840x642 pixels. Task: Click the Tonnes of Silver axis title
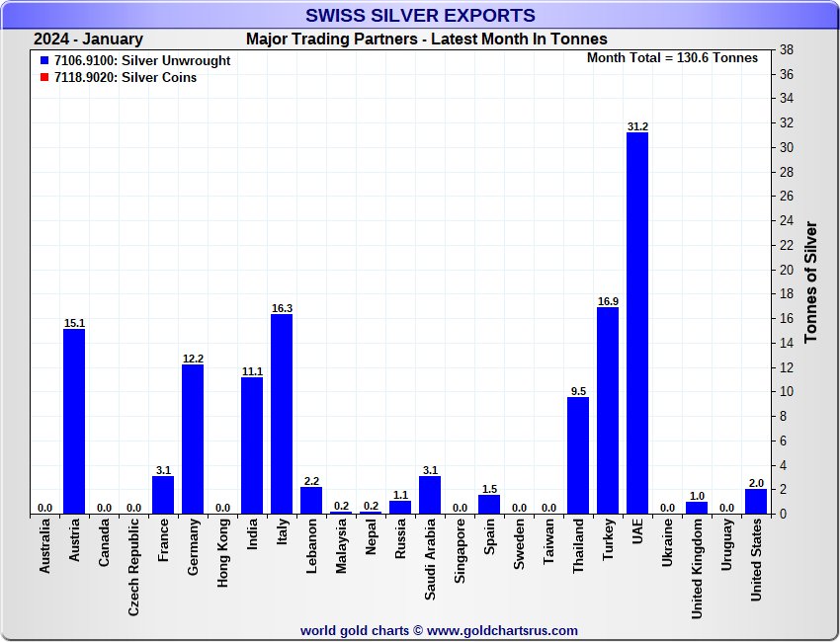810,282
